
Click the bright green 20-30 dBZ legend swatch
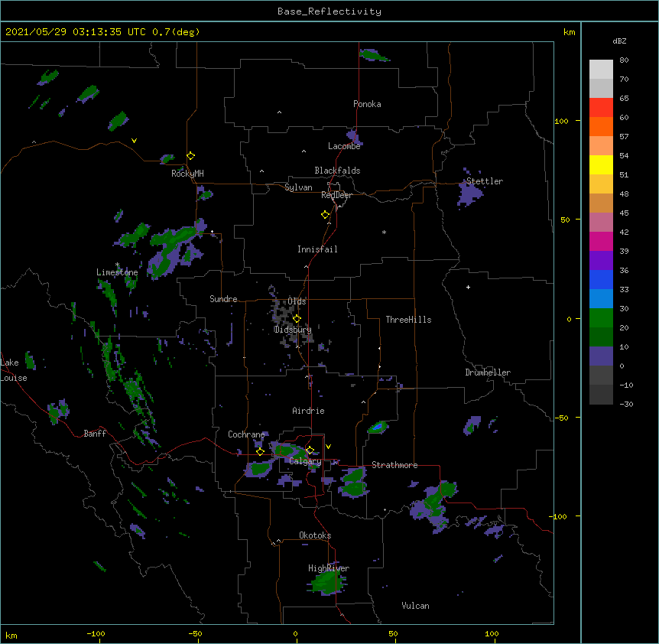(x=601, y=318)
